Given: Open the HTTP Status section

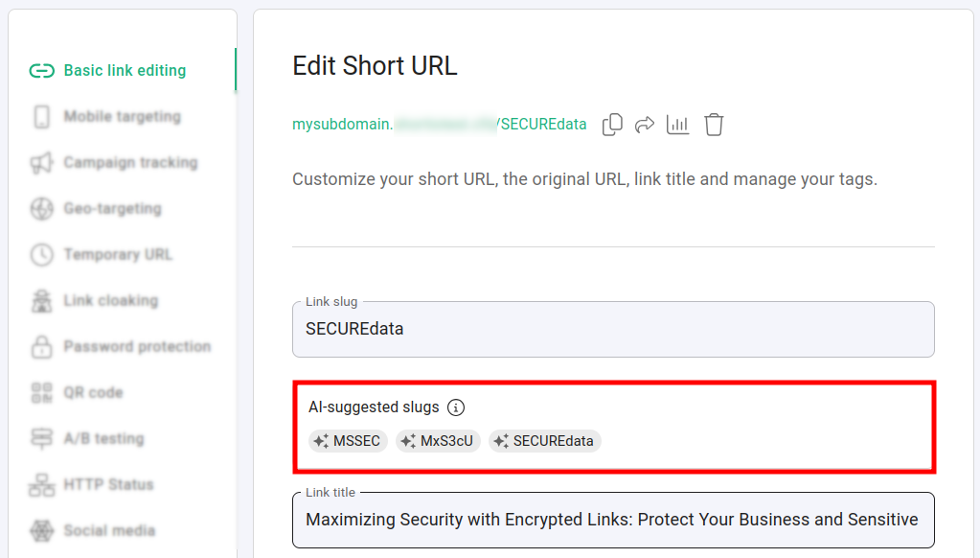Looking at the screenshot, I should tap(108, 485).
